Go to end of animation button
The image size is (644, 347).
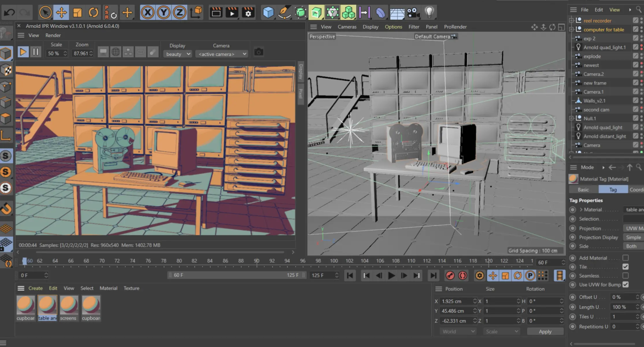433,276
